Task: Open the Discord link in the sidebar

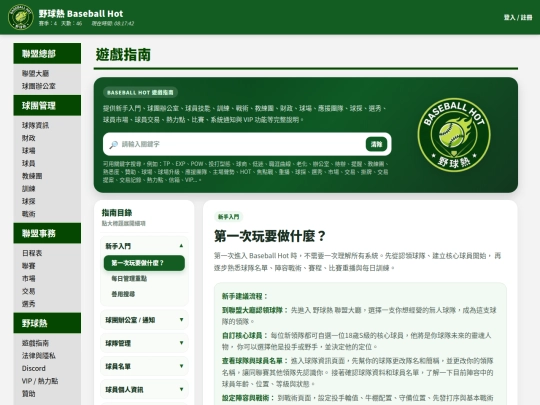Action: [x=34, y=368]
